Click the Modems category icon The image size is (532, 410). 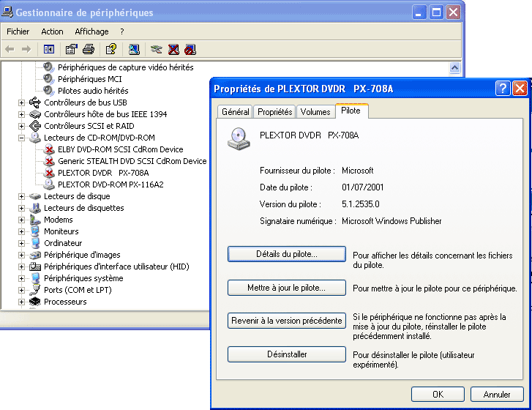pyautogui.click(x=35, y=220)
